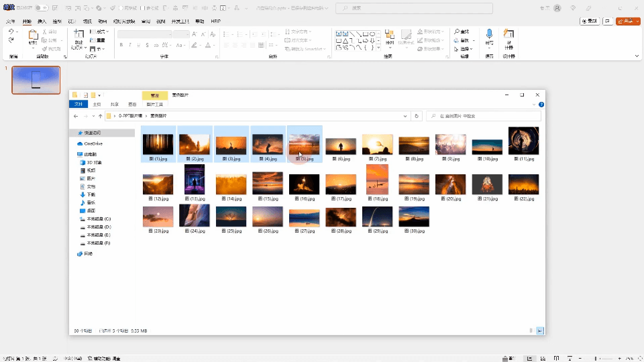
Task: Select the rectangle shape in gallery
Action: (x=365, y=34)
